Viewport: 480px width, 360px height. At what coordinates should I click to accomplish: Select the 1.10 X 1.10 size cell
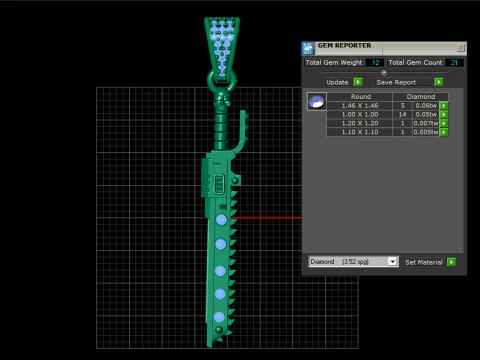coord(360,132)
